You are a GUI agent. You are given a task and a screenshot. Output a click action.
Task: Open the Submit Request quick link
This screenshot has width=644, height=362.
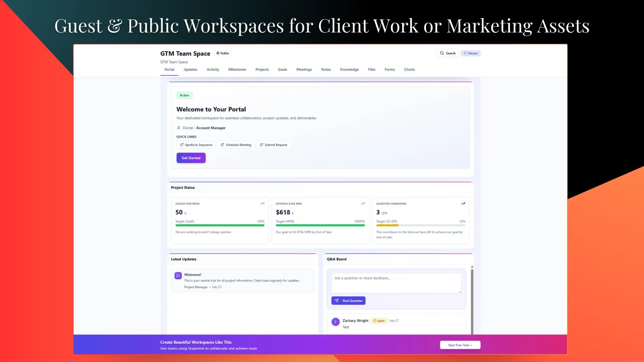(273, 145)
